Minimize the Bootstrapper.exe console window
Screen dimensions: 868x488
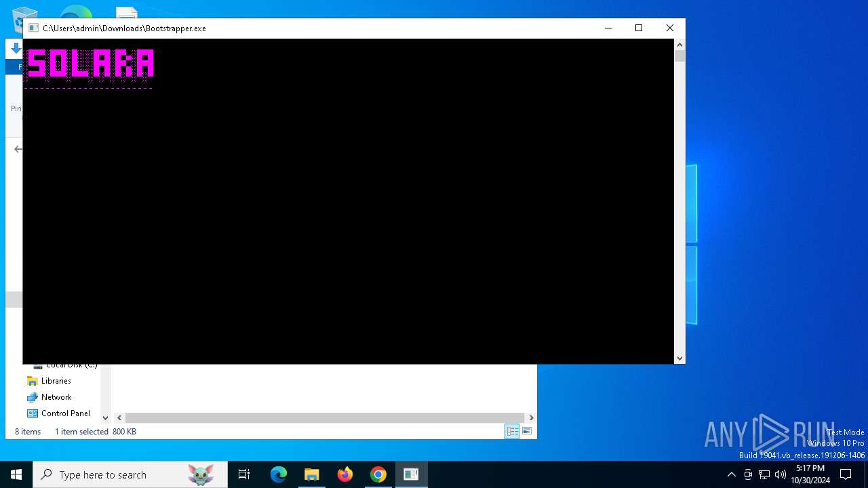click(x=608, y=28)
